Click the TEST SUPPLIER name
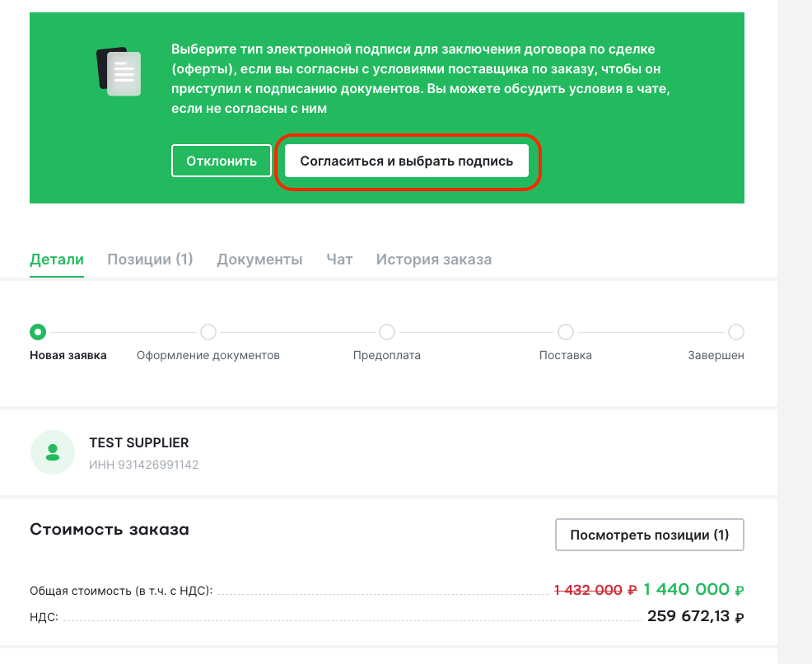Viewport: 812px width, 664px height. (139, 443)
